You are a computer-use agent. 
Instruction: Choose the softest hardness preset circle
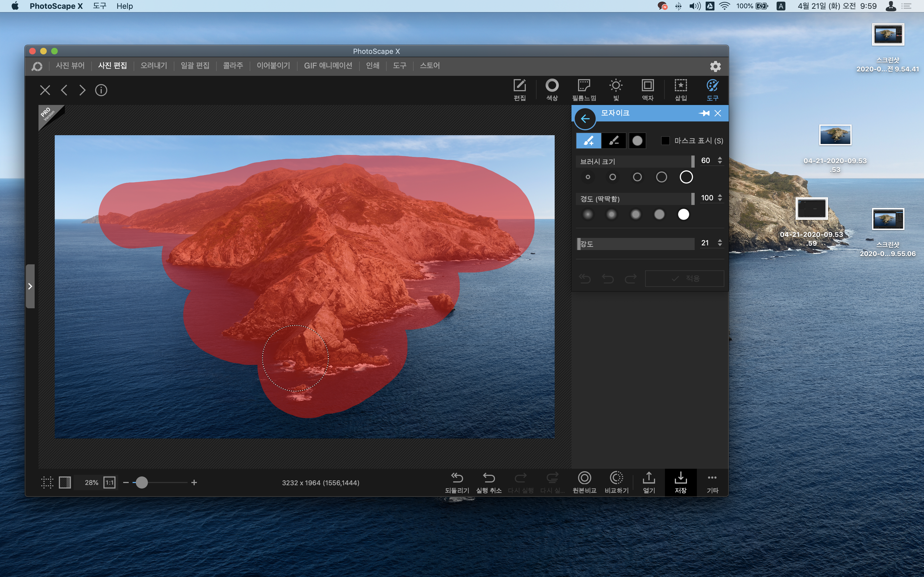[x=588, y=215]
